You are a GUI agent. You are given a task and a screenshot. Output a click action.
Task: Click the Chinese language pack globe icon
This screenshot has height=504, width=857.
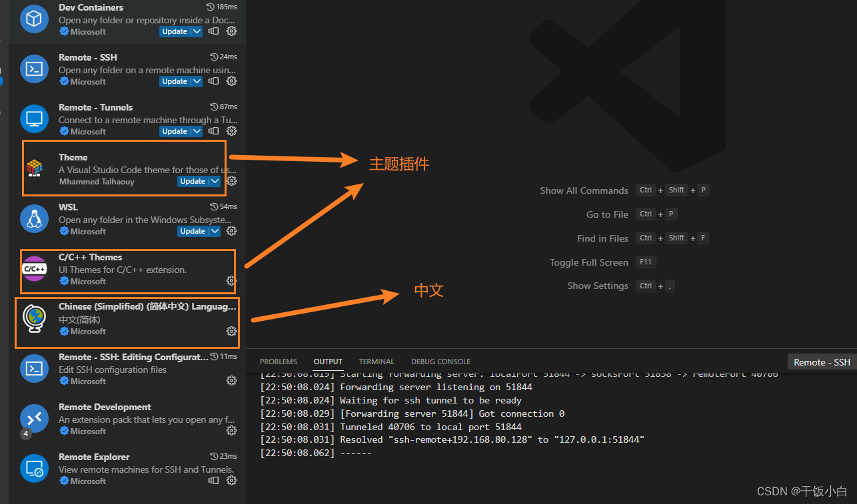click(x=34, y=318)
